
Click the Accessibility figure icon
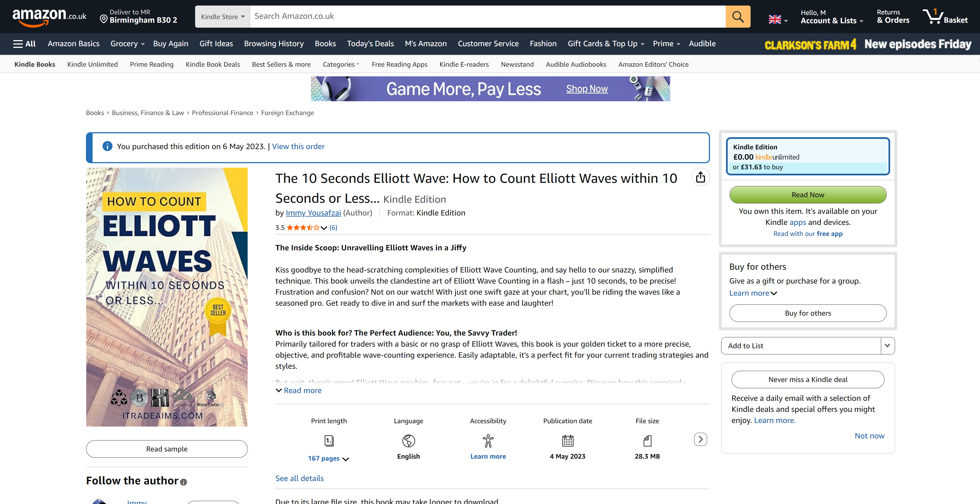[x=488, y=441]
